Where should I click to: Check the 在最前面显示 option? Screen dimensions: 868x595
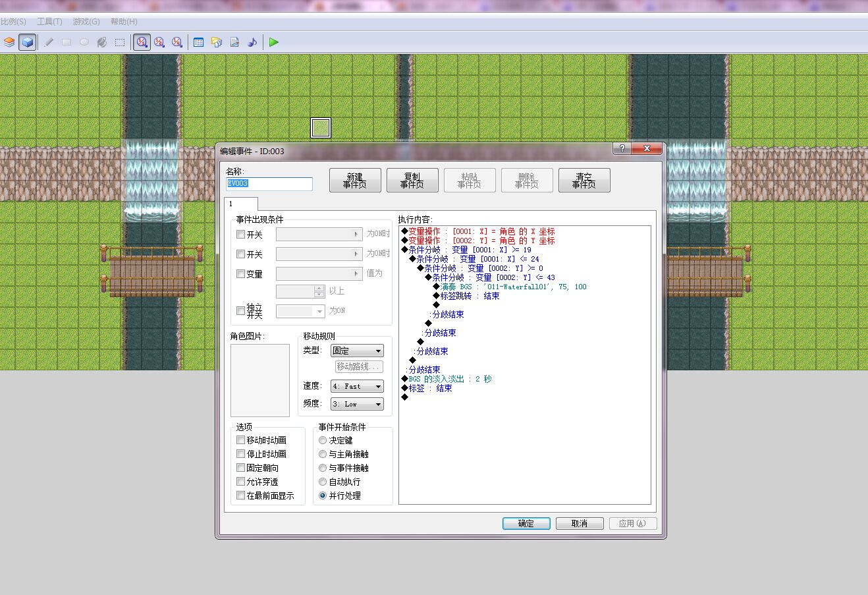(240, 496)
